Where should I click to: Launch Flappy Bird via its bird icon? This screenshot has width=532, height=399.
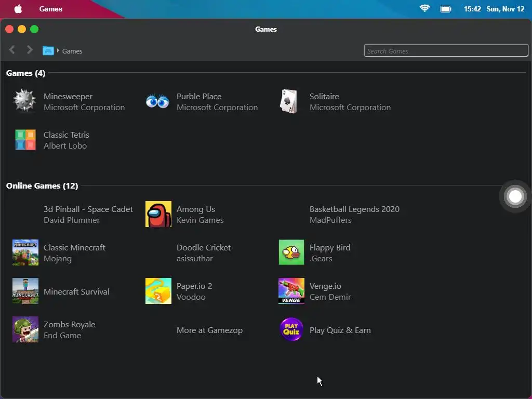pyautogui.click(x=291, y=252)
